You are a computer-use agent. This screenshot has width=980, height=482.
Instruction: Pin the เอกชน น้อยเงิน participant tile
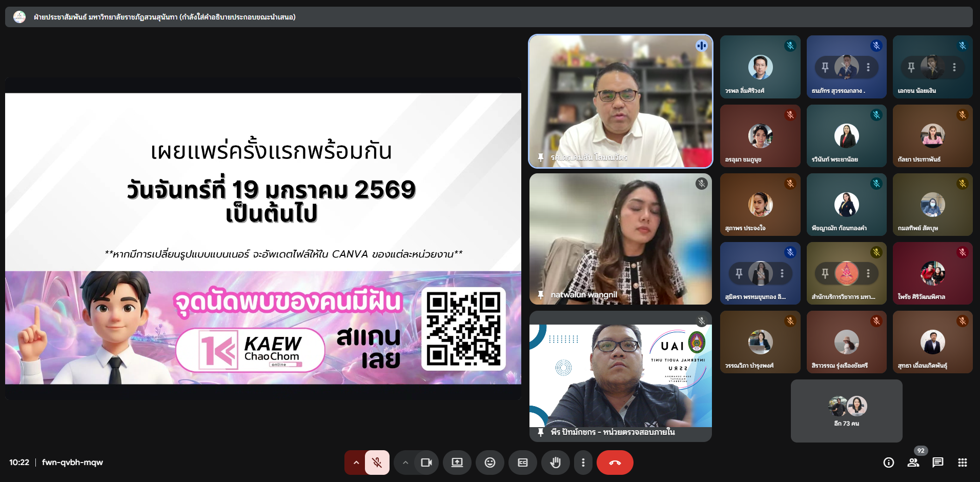pyautogui.click(x=911, y=67)
